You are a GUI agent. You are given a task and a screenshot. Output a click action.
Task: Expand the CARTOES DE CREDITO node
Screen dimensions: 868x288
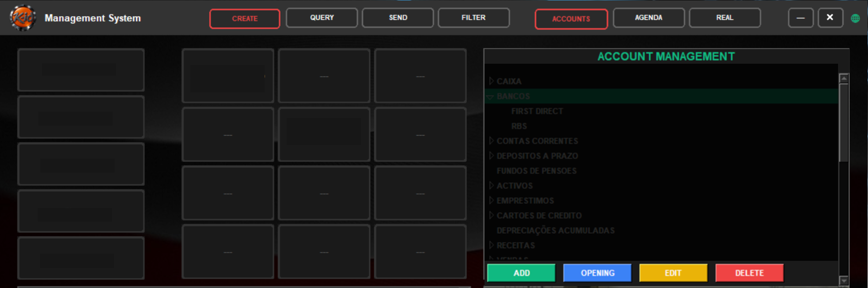coord(491,215)
